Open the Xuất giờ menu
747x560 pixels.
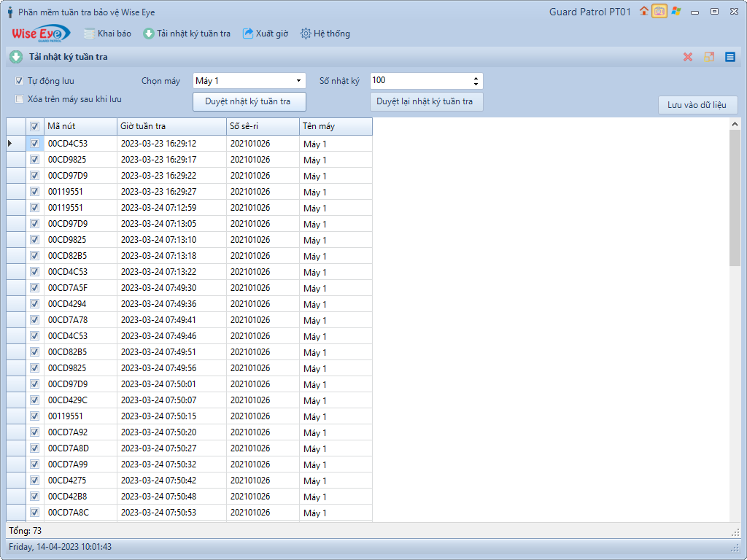[265, 34]
